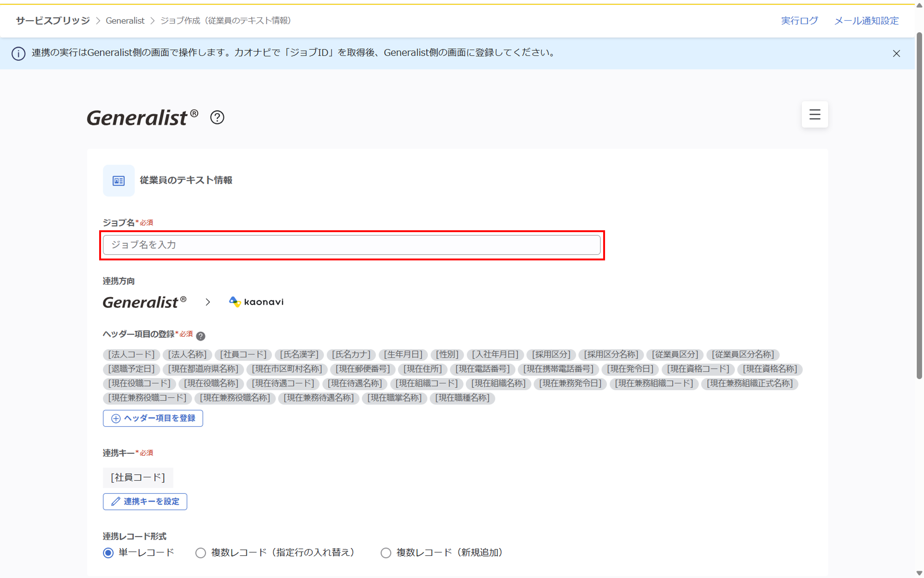Screen dimensions: 924x578
Task: Click the [現在役職コード] header tag
Action: tap(139, 383)
